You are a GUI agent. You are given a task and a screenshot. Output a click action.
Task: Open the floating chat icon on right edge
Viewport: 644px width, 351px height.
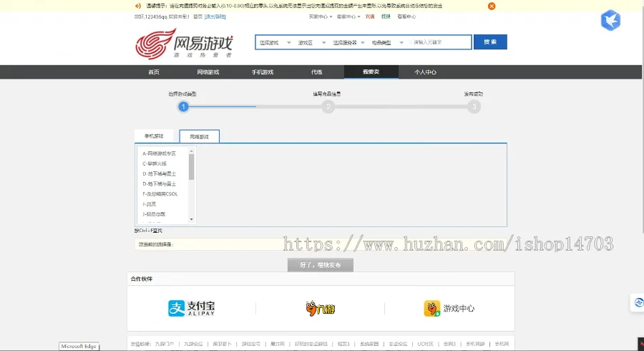click(638, 302)
